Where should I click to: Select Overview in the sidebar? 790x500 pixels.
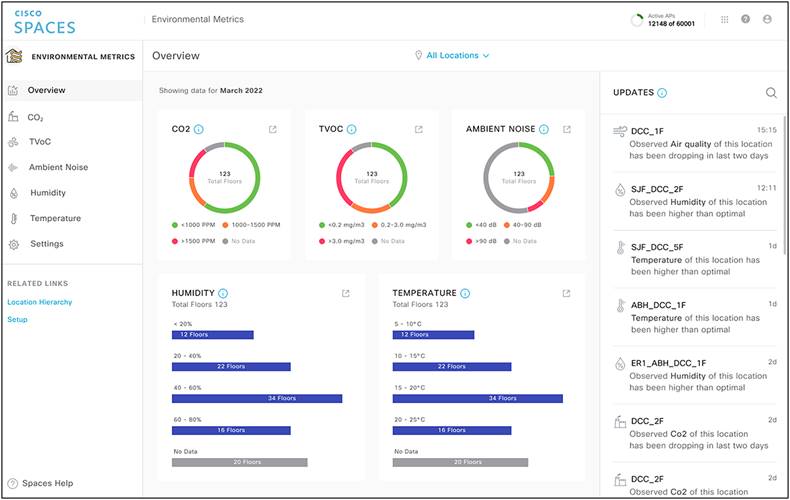pyautogui.click(x=73, y=91)
